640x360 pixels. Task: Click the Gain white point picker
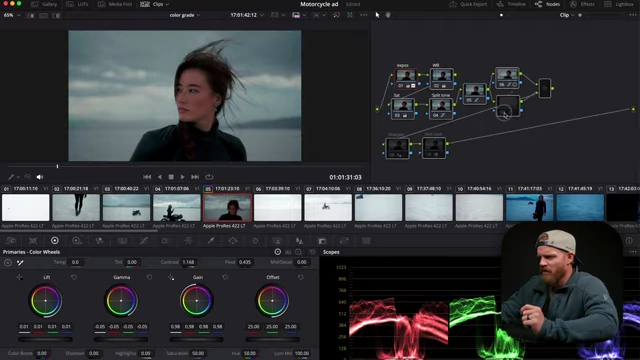[171, 277]
